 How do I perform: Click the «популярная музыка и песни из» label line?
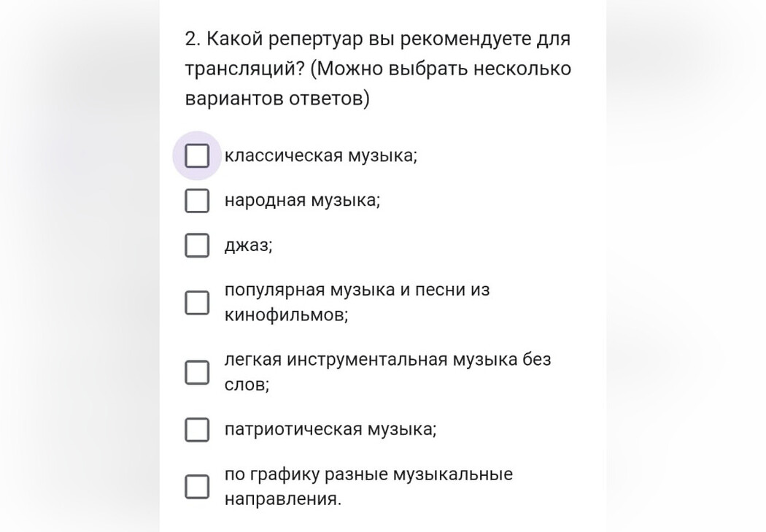pyautogui.click(x=357, y=290)
